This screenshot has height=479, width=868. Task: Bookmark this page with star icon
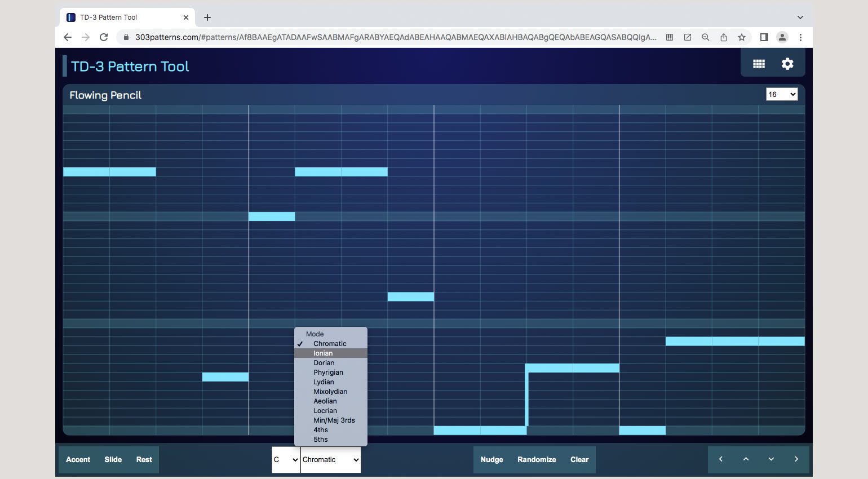(742, 37)
